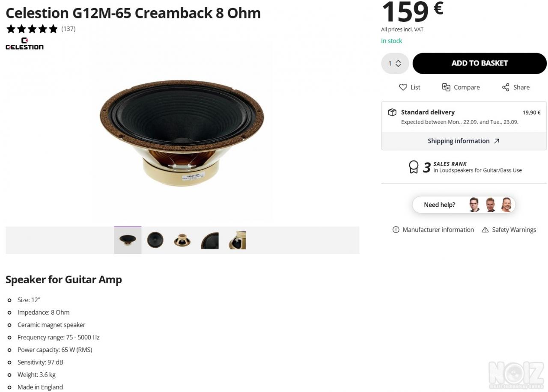The image size is (548, 392).
Task: Click the Need help support button
Action: pos(464,205)
